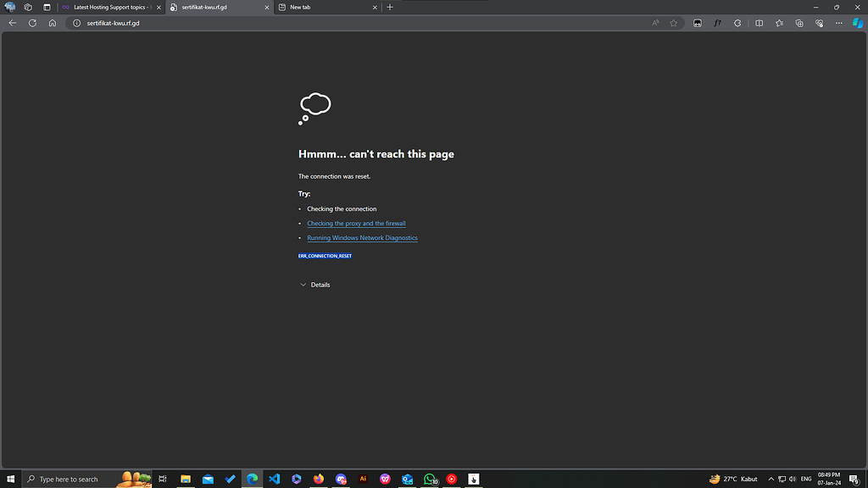This screenshot has height=488, width=868.
Task: Open Checking the proxy and the firewall link
Action: coord(356,223)
